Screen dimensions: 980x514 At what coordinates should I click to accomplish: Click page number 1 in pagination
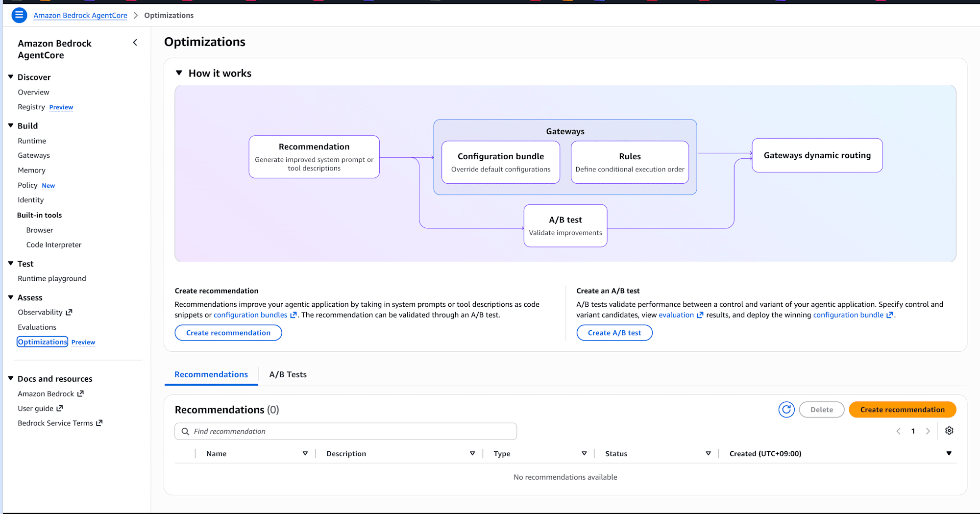pos(913,431)
